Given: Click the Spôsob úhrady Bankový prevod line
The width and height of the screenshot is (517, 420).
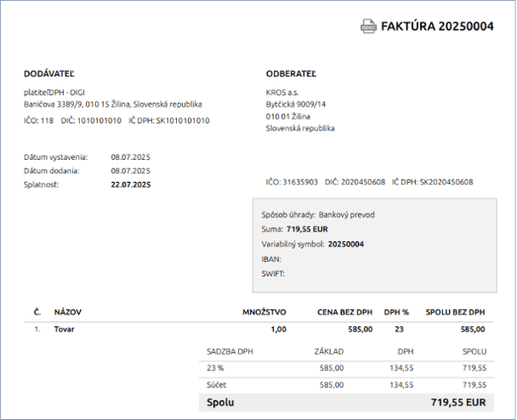Looking at the screenshot, I should (318, 214).
